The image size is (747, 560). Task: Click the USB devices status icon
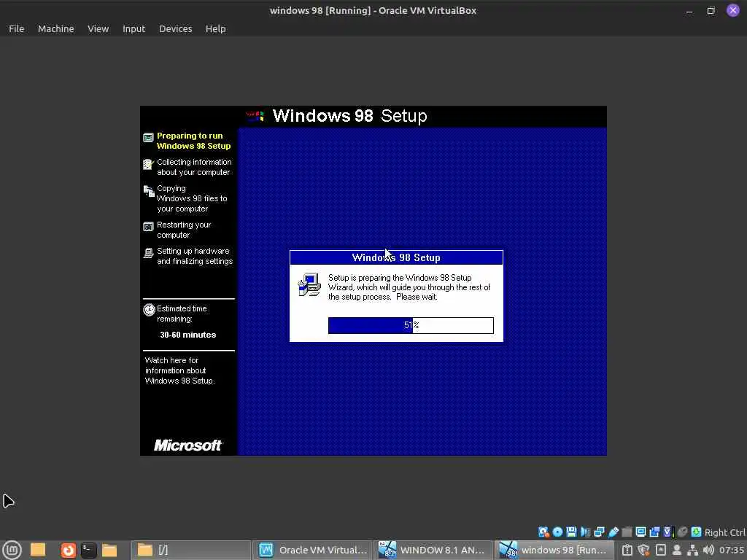pyautogui.click(x=613, y=532)
